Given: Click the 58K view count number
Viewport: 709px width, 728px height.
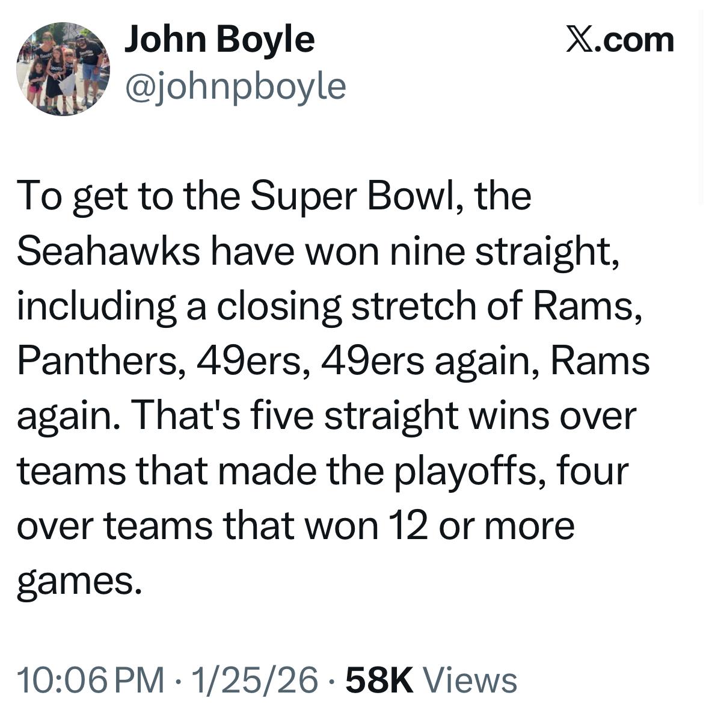Looking at the screenshot, I should pyautogui.click(x=380, y=680).
